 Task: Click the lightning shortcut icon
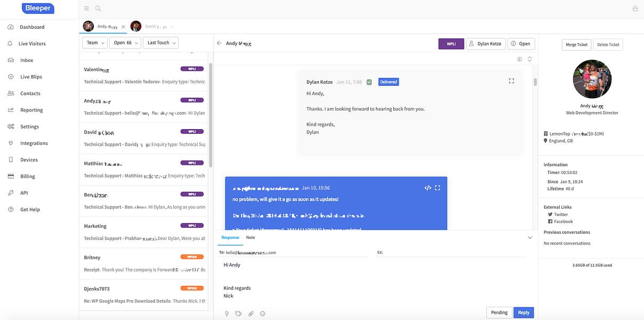[227, 314]
